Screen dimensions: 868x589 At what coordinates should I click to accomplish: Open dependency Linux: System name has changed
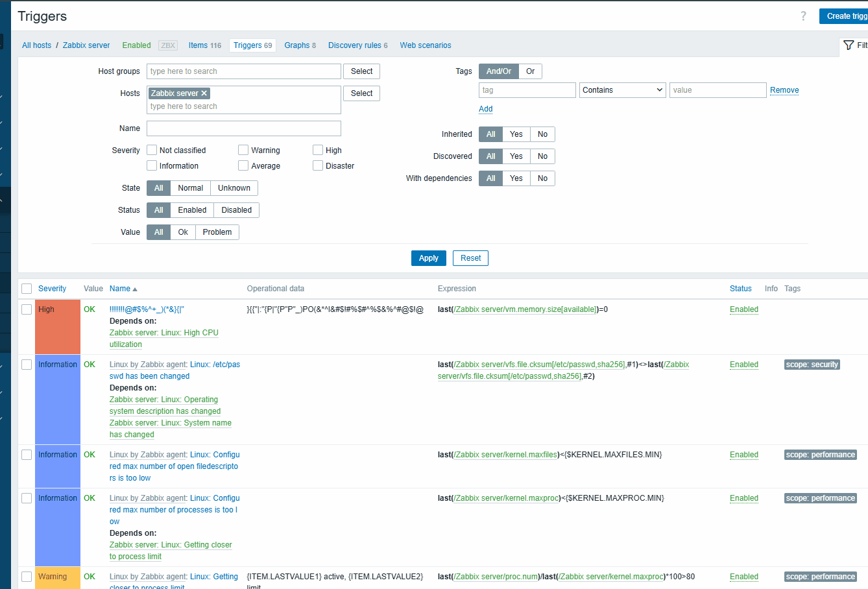(171, 429)
